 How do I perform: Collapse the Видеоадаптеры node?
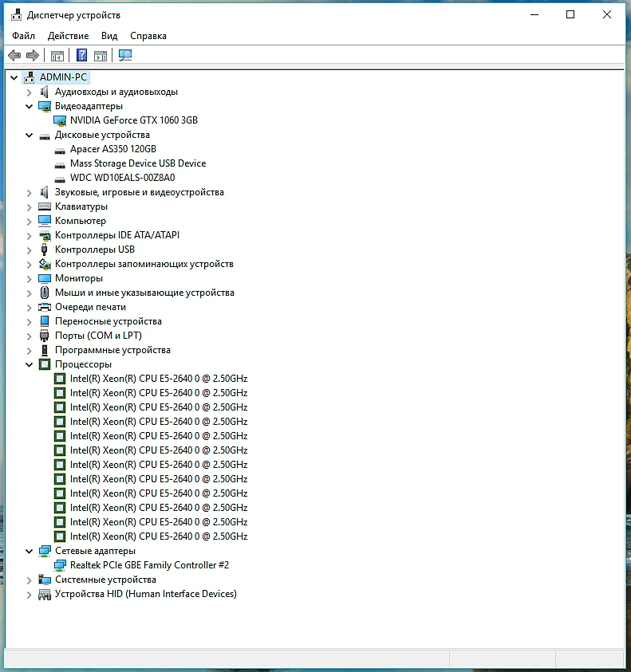(x=30, y=106)
